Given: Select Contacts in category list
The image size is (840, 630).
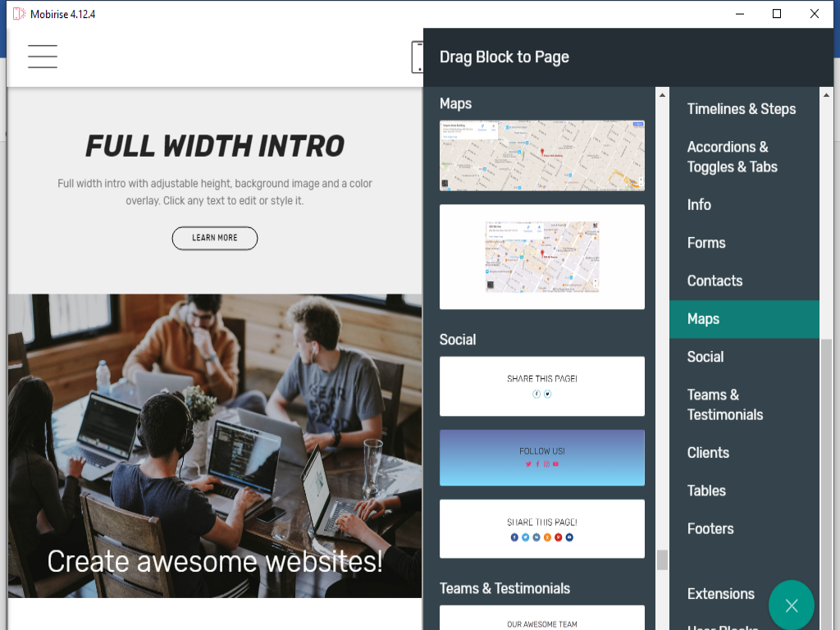Looking at the screenshot, I should [x=714, y=281].
